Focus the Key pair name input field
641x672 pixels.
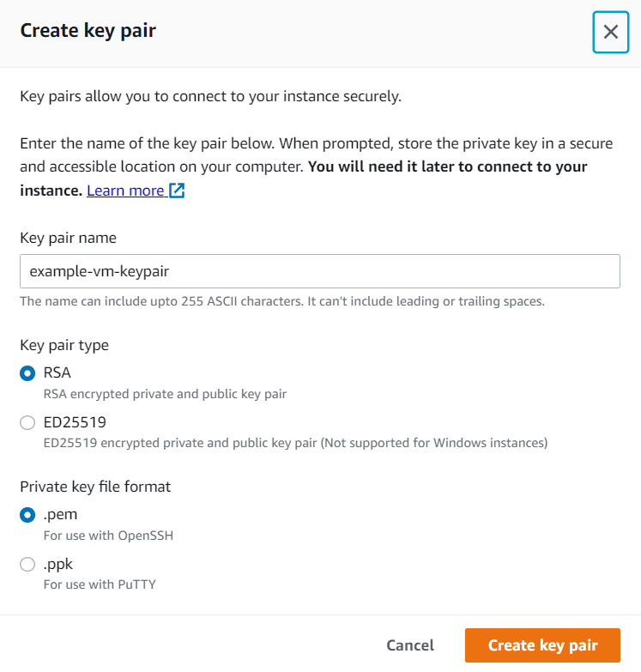[x=320, y=271]
